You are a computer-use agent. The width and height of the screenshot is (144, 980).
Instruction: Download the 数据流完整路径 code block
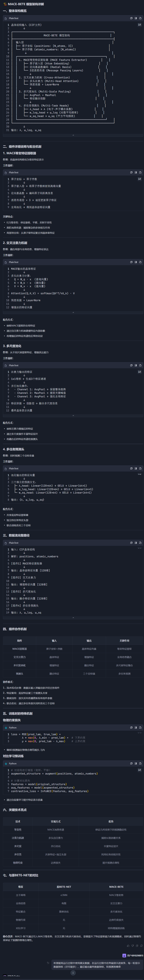(x=140, y=543)
